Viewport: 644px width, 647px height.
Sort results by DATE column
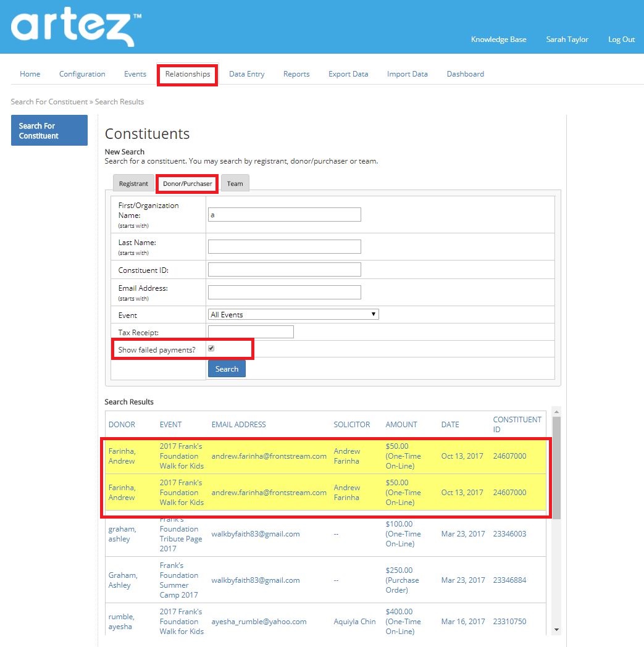[450, 424]
